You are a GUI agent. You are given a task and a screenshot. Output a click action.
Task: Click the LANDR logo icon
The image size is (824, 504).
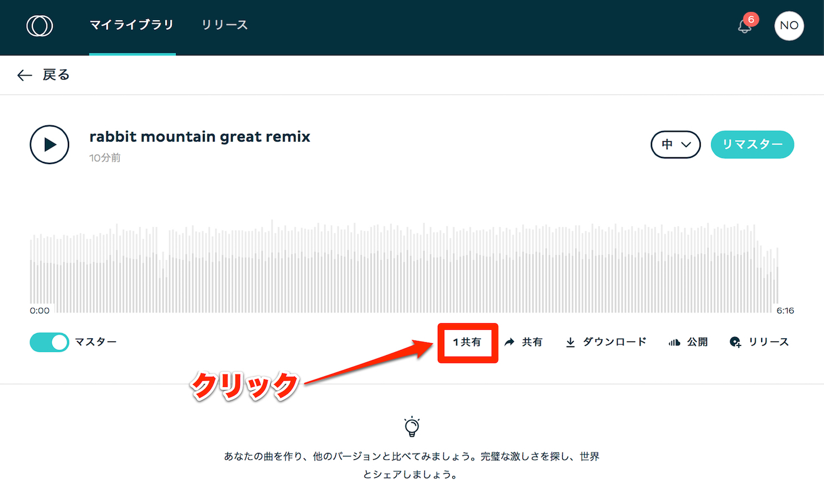coord(40,26)
